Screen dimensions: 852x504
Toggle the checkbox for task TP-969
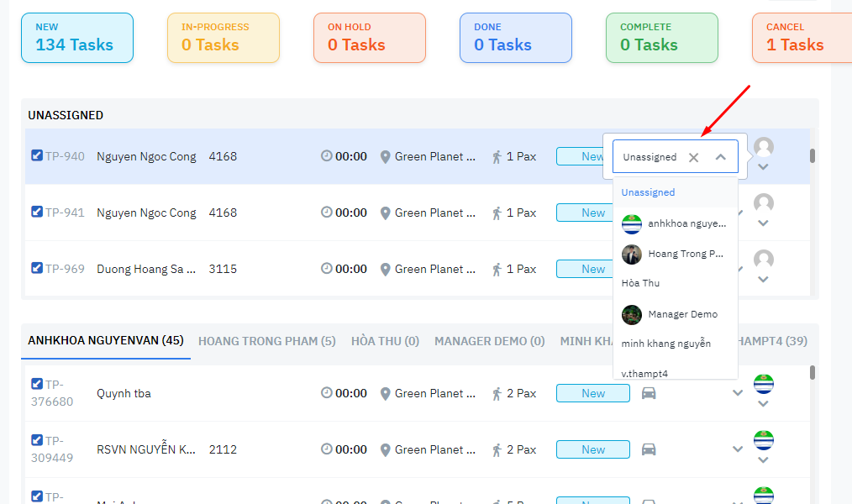coord(37,268)
